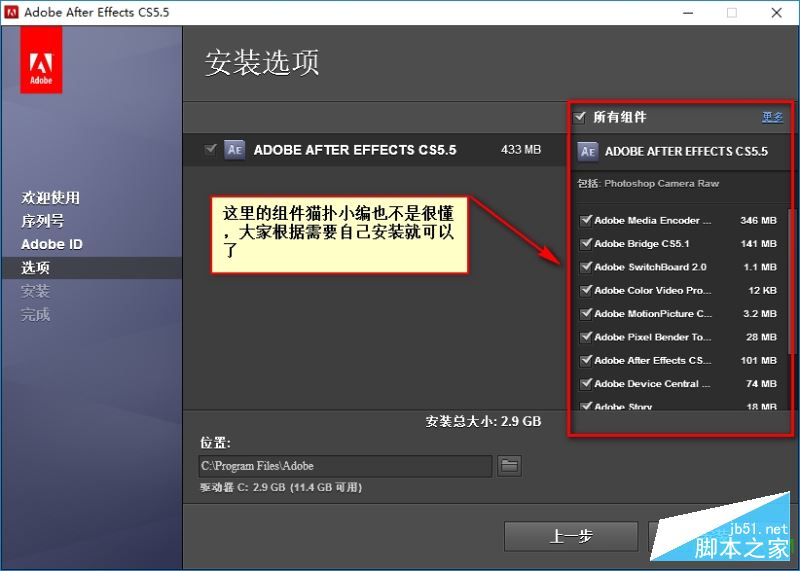Toggle the 所有组件 checkbox
This screenshot has width=800, height=571.
coord(579,117)
